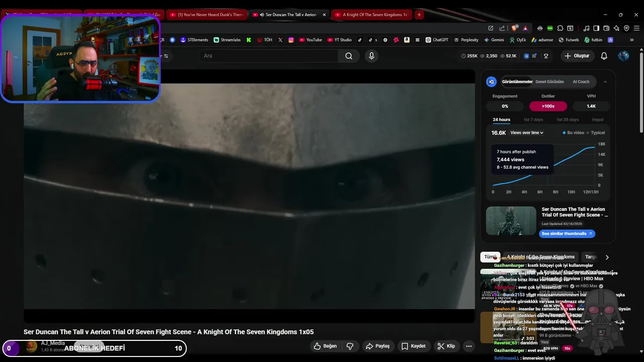Select the Hepsi tab
Image resolution: width=644 pixels, height=362 pixels.
coord(598,120)
